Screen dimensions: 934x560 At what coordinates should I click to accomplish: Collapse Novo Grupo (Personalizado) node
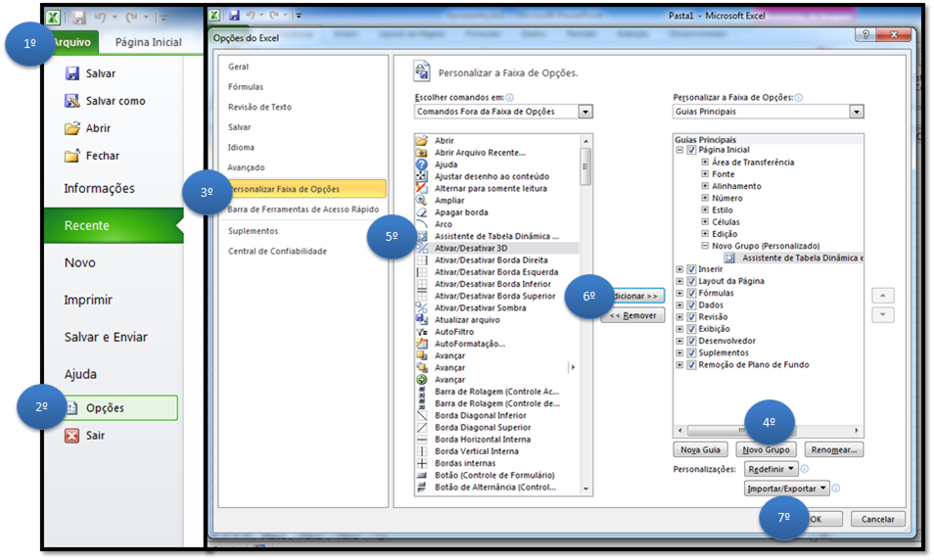click(705, 246)
